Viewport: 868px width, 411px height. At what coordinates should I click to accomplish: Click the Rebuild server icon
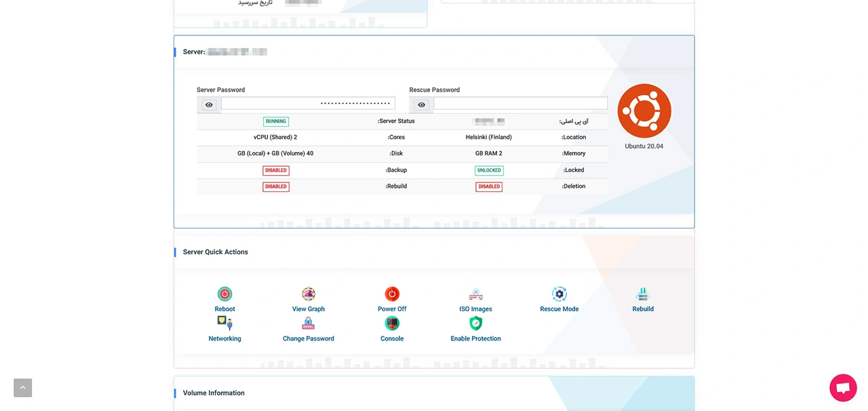643,294
